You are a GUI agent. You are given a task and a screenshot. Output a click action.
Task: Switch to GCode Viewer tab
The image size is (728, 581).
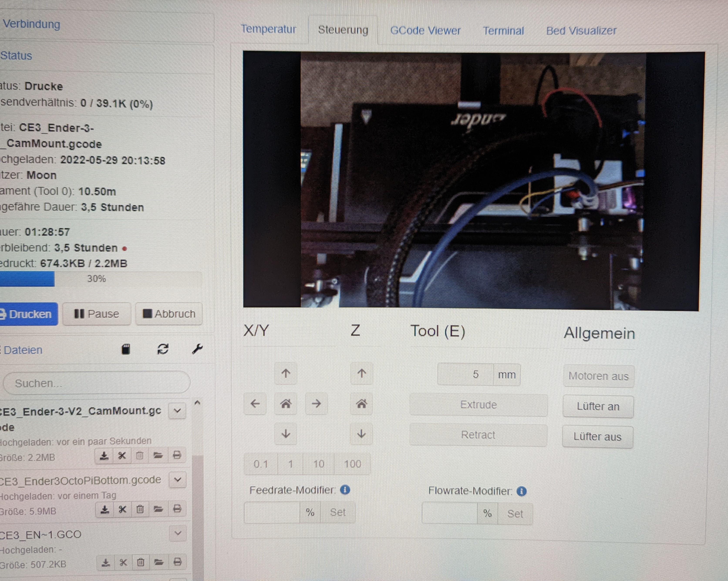pos(425,31)
